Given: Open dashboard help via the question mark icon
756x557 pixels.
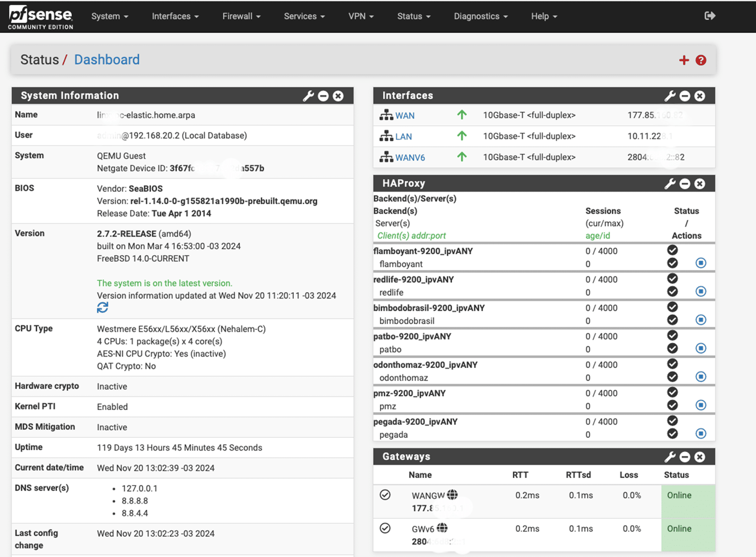Looking at the screenshot, I should pos(701,60).
